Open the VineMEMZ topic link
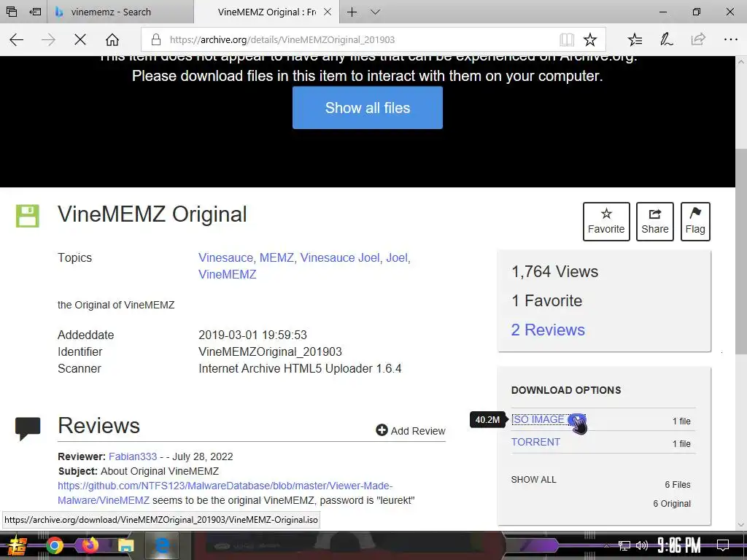This screenshot has width=747, height=560. coord(228,274)
